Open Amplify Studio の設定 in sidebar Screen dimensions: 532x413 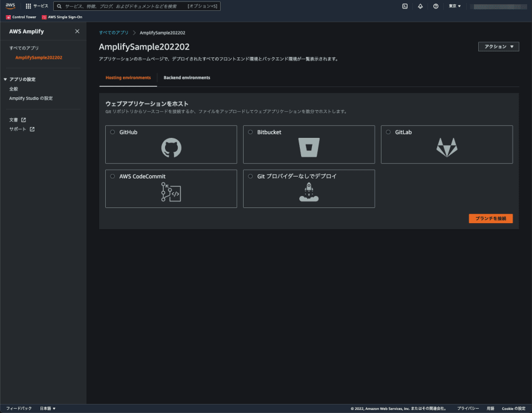pos(31,99)
